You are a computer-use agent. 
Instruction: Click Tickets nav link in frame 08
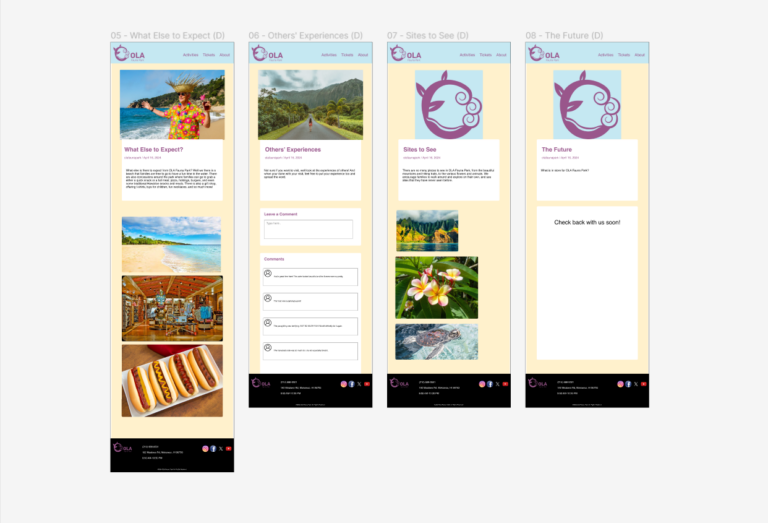click(x=624, y=55)
